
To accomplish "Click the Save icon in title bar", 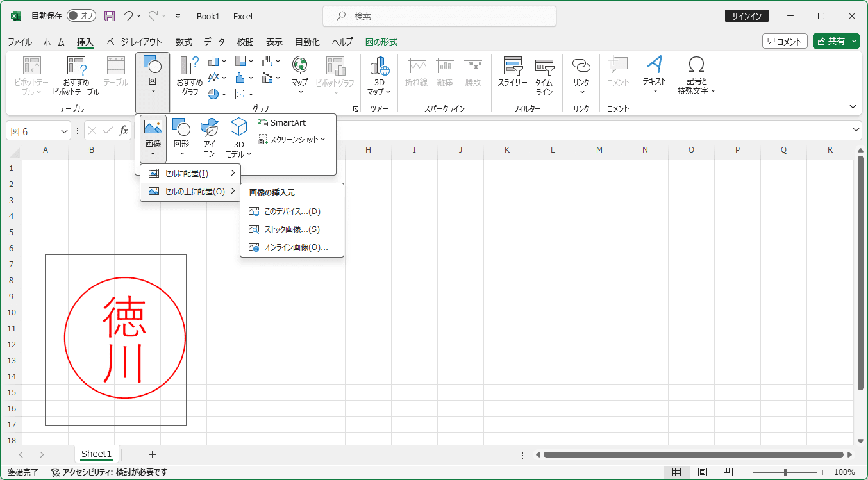I will (x=110, y=16).
